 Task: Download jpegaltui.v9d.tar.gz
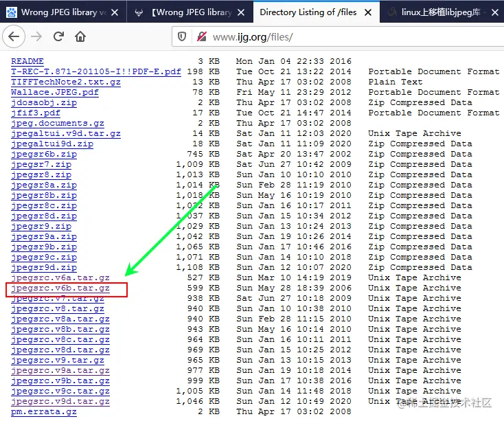click(x=65, y=133)
